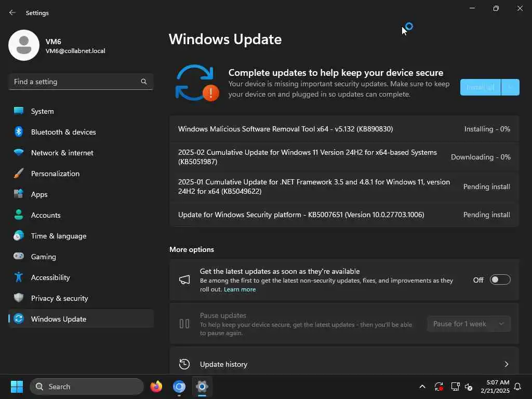Click the KB5051987 cumulative update entry
Viewport: 532px width, 399px height.
344,157
